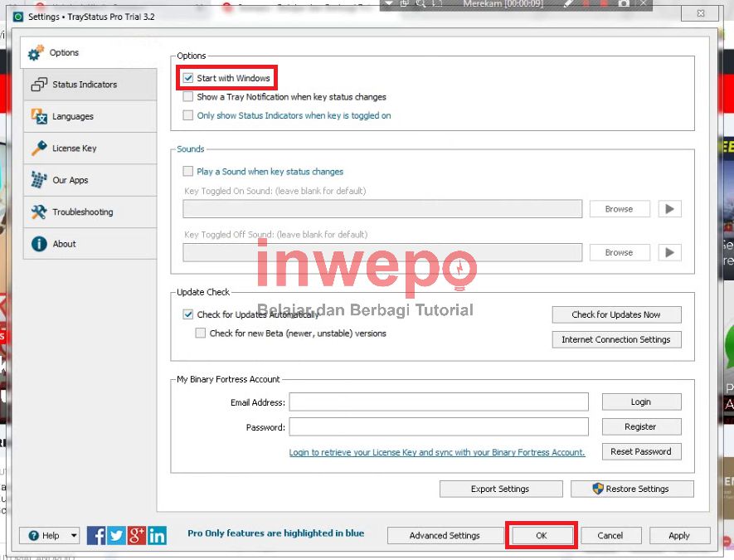This screenshot has width=734, height=560.
Task: Close the Settings window
Action: (x=701, y=13)
